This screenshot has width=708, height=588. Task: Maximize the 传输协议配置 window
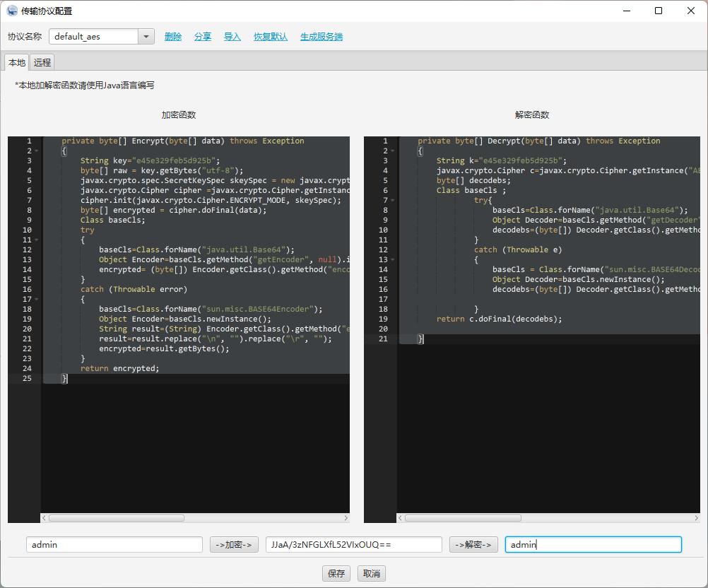point(659,11)
